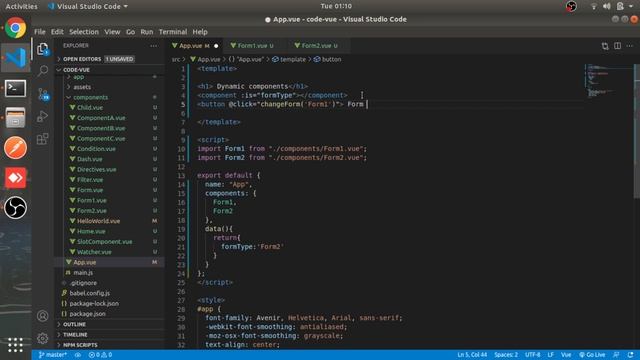640x360 pixels.
Task: Split the editor to the right
Action: 618,46
